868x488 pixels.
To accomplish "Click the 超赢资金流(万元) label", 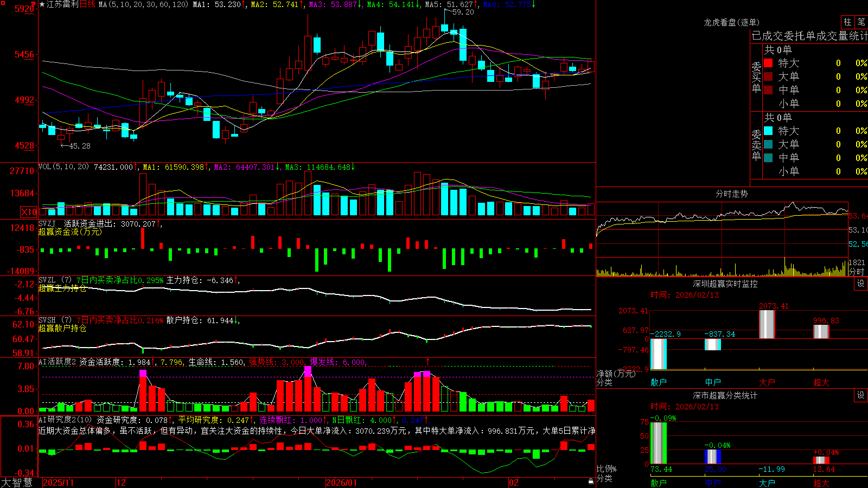I will click(70, 232).
